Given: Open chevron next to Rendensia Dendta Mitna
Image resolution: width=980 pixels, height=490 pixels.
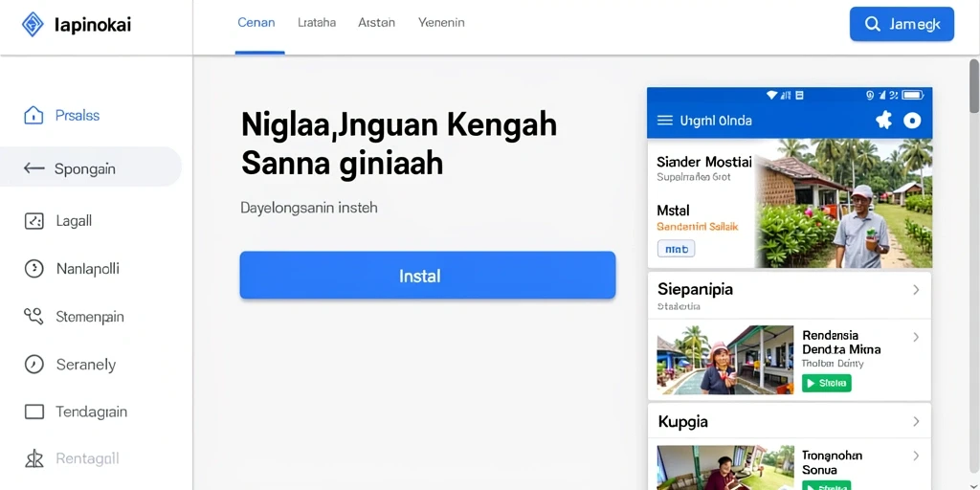Looking at the screenshot, I should point(916,338).
